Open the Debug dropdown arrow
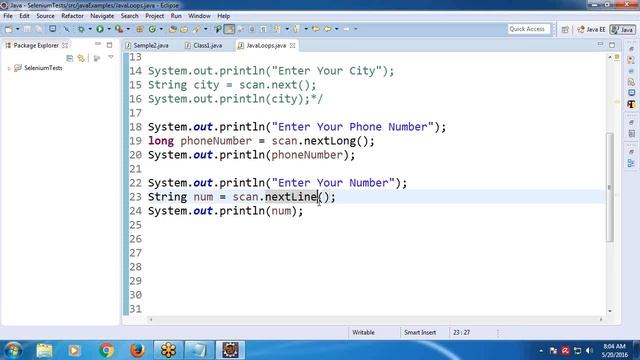Image resolution: width=640 pixels, height=360 pixels. click(90, 29)
